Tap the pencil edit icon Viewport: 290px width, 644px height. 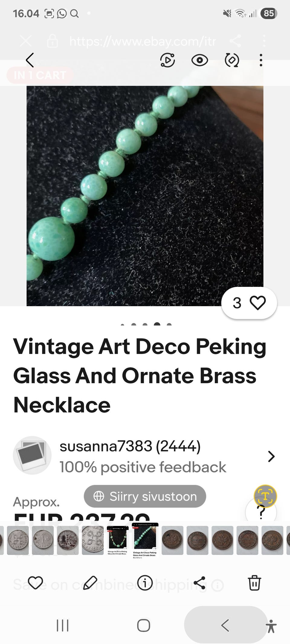coord(90,583)
